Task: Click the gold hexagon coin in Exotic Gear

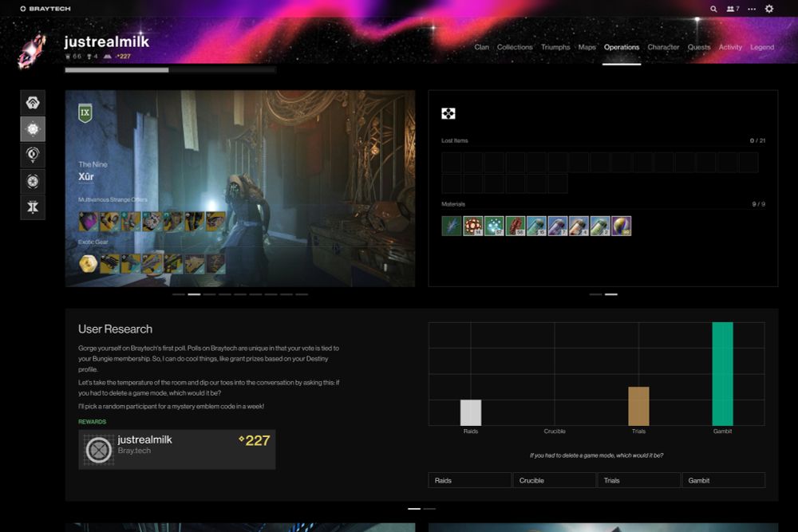Action: pyautogui.click(x=88, y=263)
